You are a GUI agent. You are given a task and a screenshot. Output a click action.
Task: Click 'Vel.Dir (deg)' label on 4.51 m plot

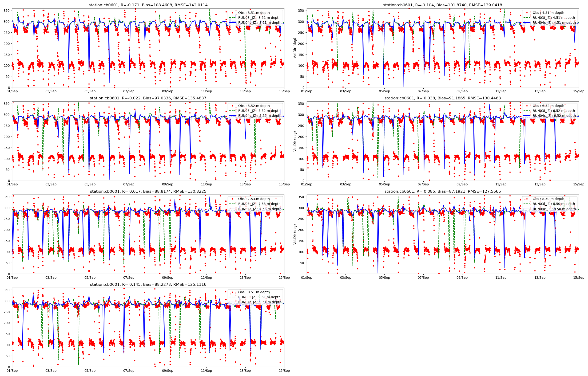point(295,48)
